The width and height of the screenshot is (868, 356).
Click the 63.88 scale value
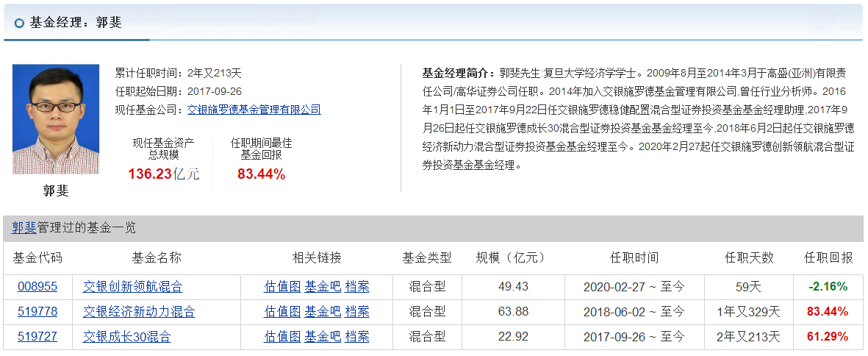tap(513, 312)
